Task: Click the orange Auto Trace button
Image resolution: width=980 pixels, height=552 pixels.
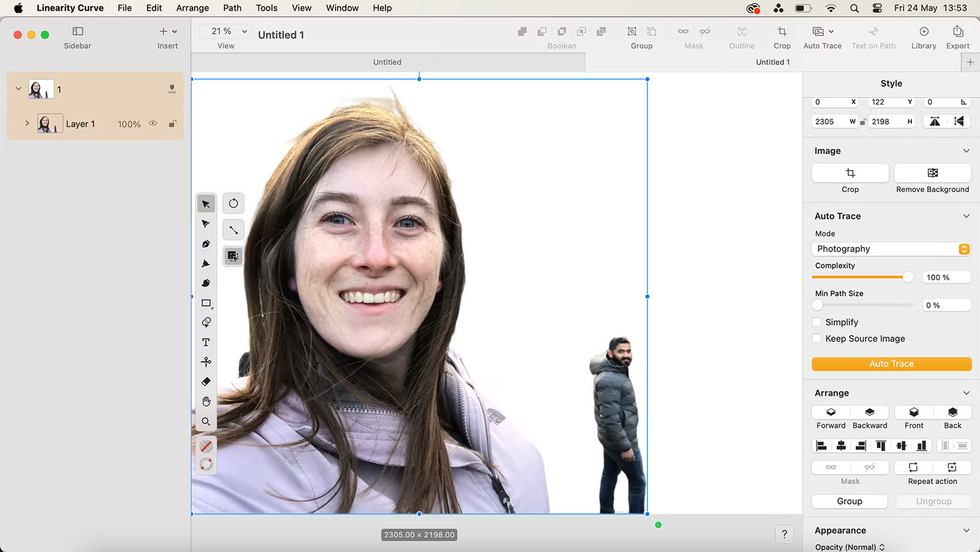Action: 891,364
